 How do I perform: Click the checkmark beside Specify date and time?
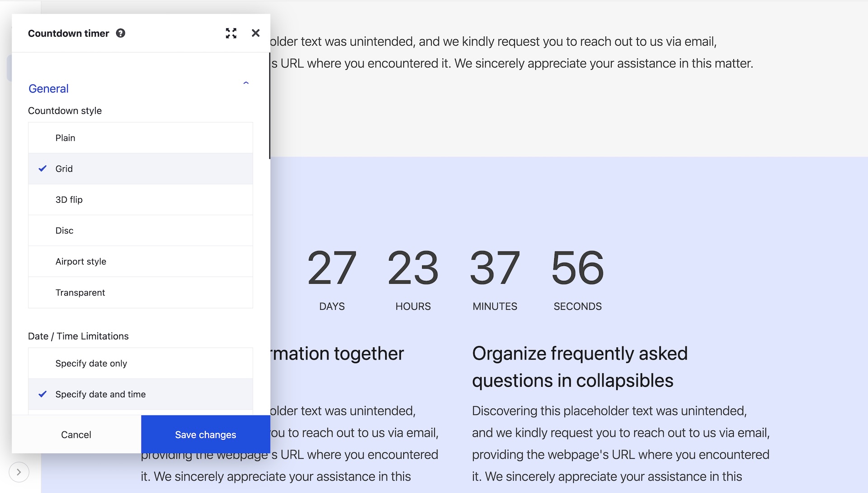tap(43, 394)
